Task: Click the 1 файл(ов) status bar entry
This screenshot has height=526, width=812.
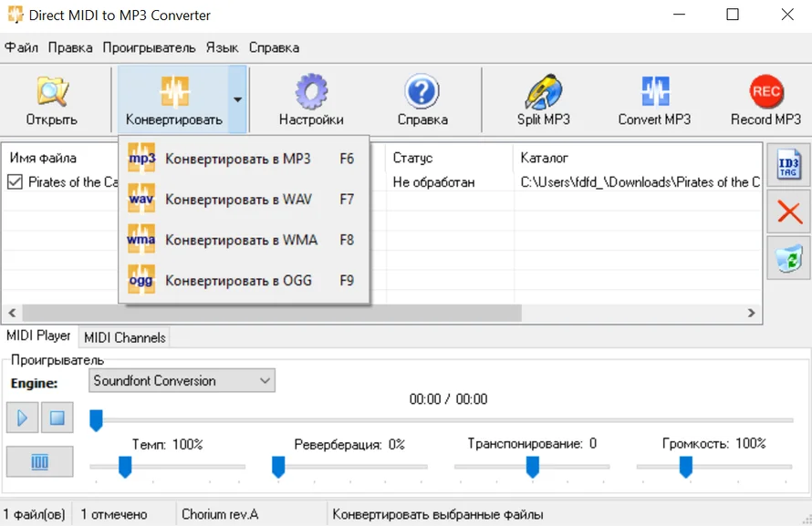Action: (34, 515)
